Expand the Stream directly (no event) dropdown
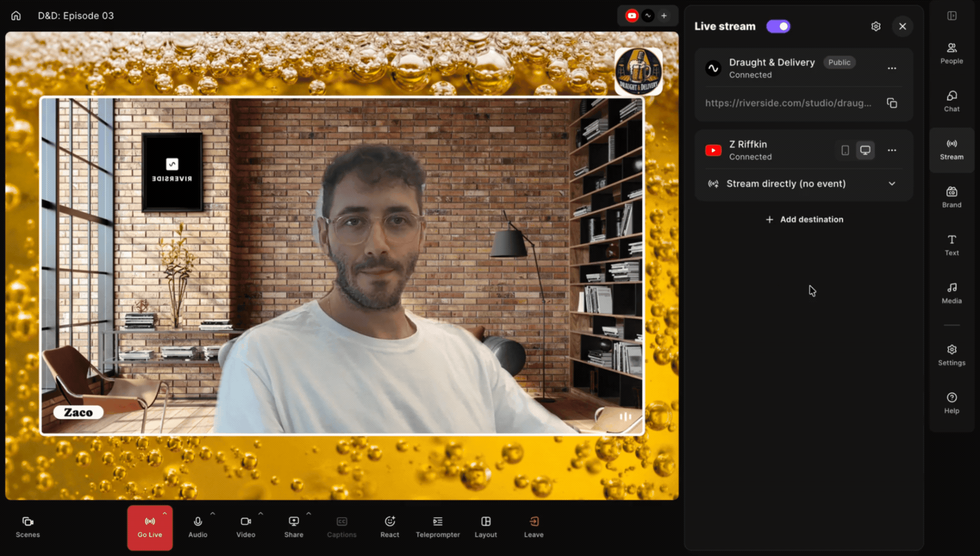The width and height of the screenshot is (980, 556). tap(803, 183)
